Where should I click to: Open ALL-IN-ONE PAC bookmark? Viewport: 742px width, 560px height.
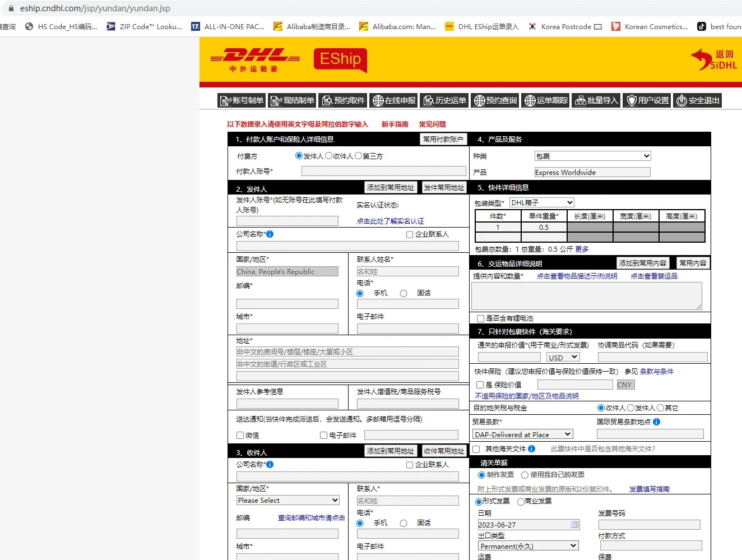point(228,26)
